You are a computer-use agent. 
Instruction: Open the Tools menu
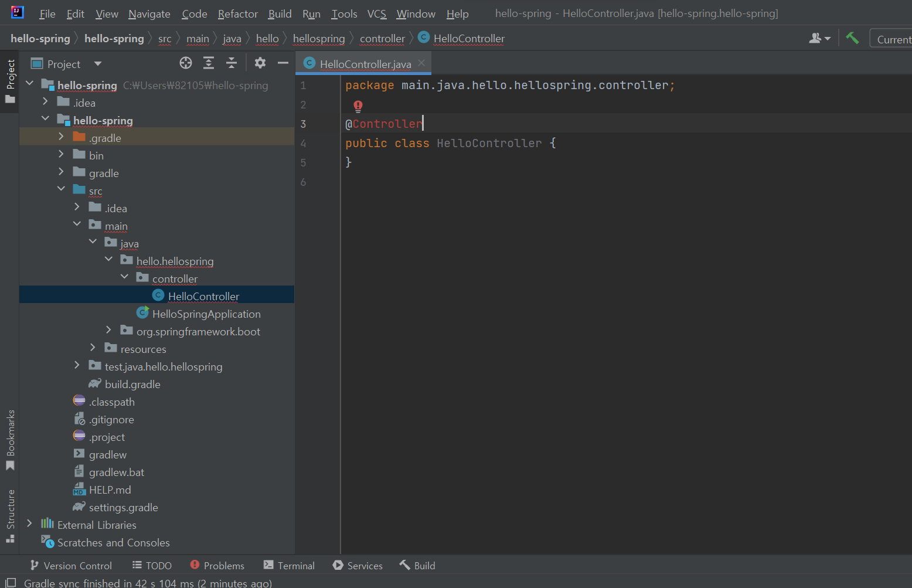point(345,13)
